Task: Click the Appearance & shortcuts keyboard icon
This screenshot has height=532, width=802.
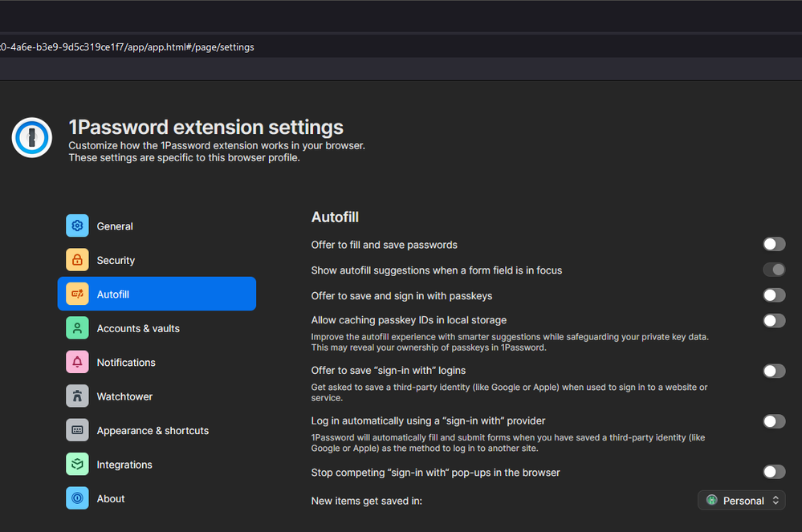Action: coord(77,430)
